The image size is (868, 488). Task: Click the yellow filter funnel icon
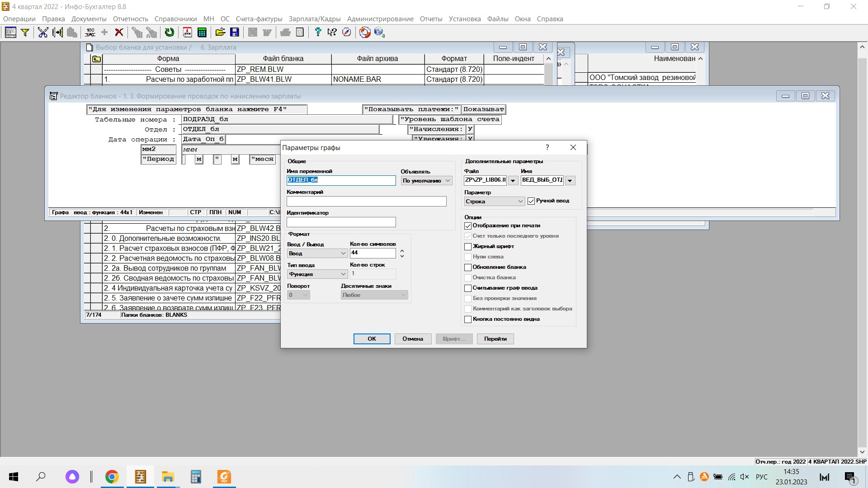(x=25, y=32)
